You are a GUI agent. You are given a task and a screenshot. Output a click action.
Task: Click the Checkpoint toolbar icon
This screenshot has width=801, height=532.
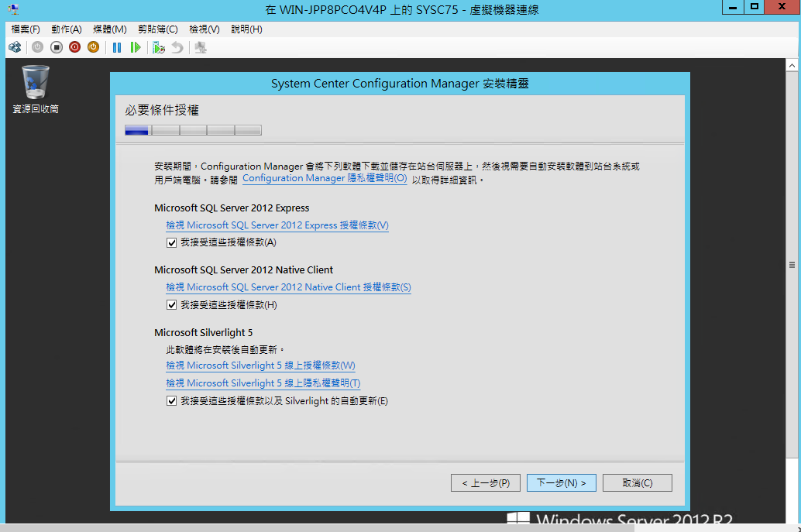tap(159, 47)
